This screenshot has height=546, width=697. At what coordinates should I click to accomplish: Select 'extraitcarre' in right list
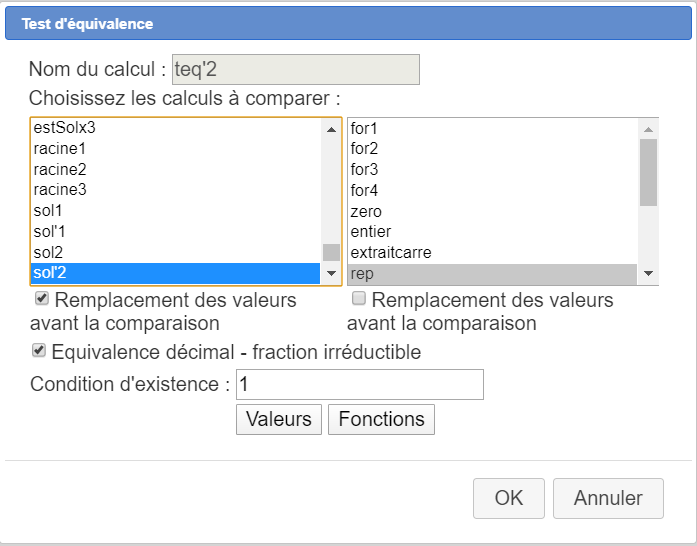(391, 253)
